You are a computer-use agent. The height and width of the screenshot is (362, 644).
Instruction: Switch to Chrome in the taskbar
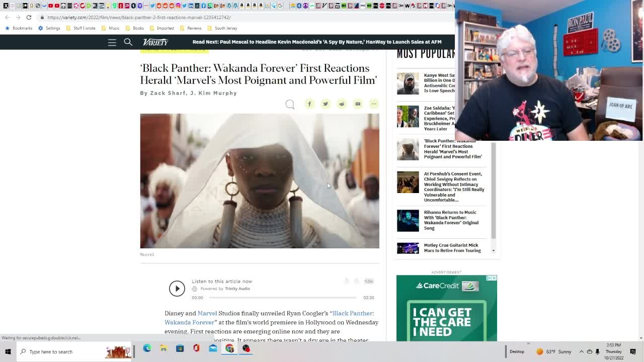(x=229, y=348)
